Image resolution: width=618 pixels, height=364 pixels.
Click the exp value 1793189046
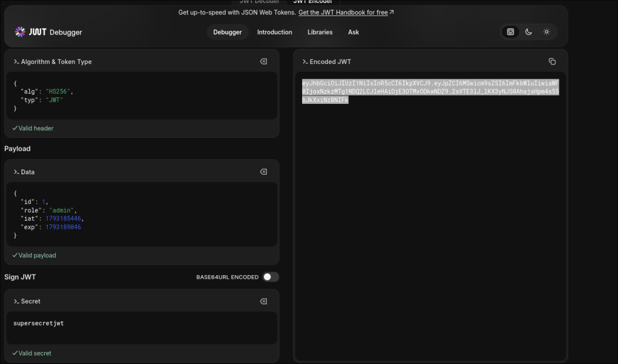click(x=63, y=227)
